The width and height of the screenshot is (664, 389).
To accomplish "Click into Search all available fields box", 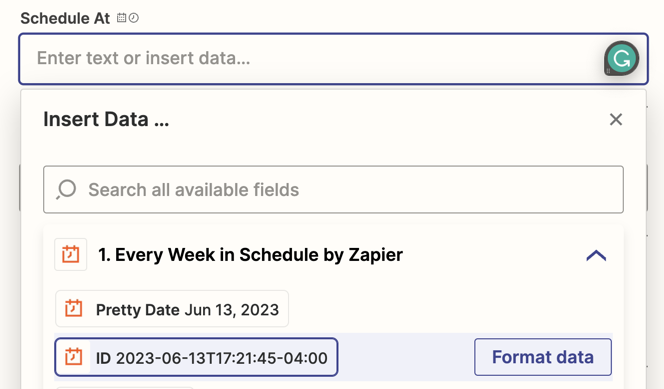I will pos(333,189).
